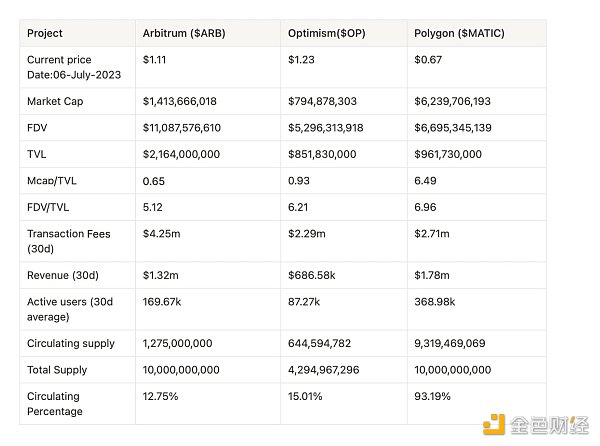Click the 12.75% circulating percentage value
Viewport: 600px width, 446px height.
[x=160, y=396]
